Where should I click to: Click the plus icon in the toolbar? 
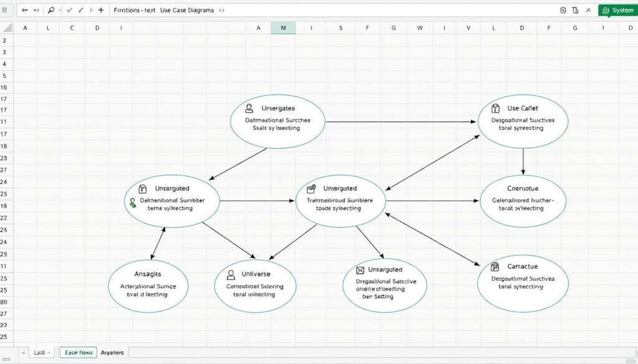(101, 10)
